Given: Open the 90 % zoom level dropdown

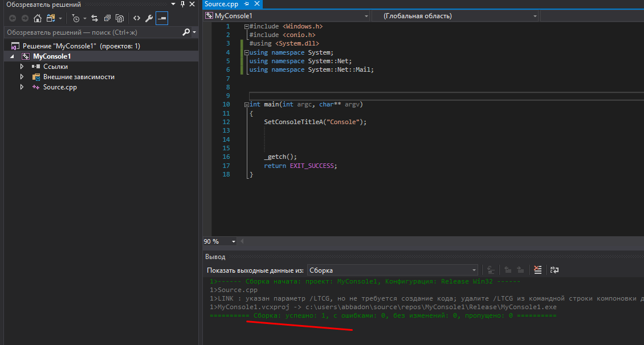Looking at the screenshot, I should click(x=234, y=241).
